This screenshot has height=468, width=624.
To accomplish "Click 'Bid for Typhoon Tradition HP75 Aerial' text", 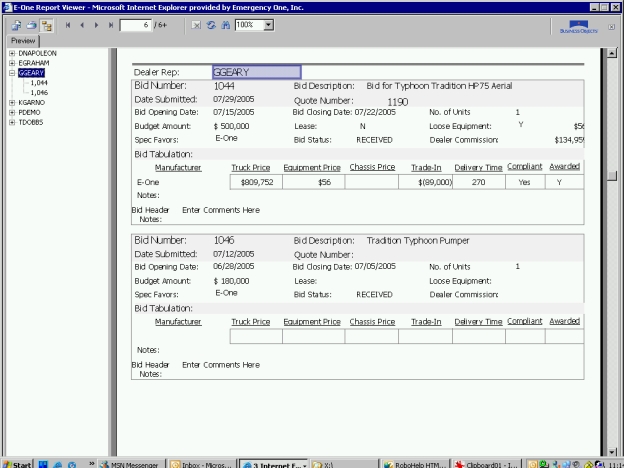I will click(439, 86).
